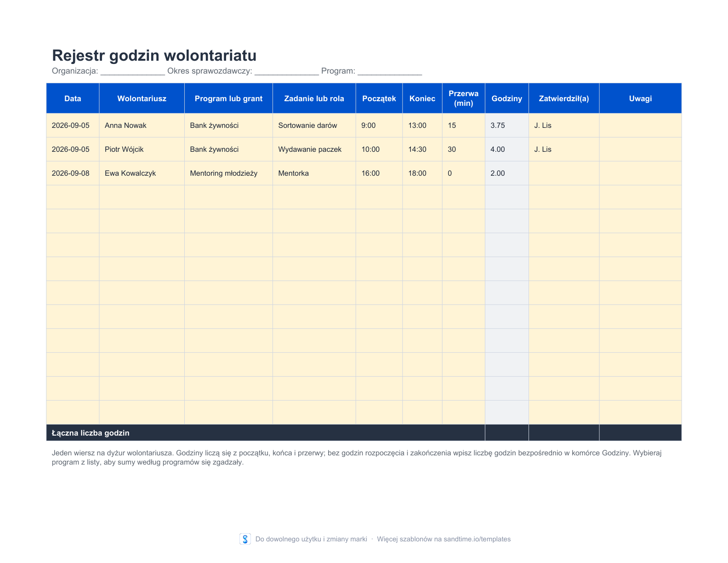Viewport: 728px width, 563px height.
Task: Click the '9:00' start time cell
Action: (x=379, y=125)
